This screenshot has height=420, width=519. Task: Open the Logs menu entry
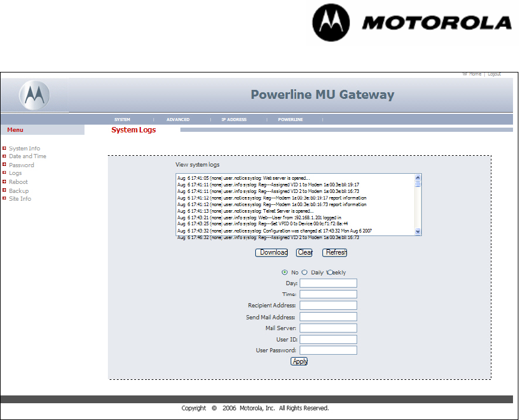click(x=15, y=173)
